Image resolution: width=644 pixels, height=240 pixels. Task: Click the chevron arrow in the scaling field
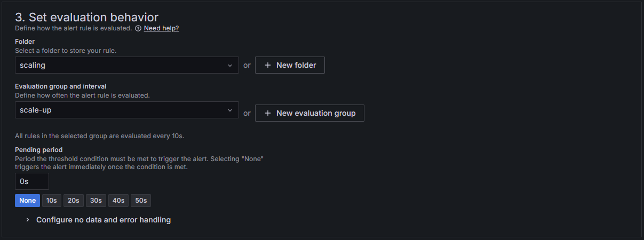point(230,65)
